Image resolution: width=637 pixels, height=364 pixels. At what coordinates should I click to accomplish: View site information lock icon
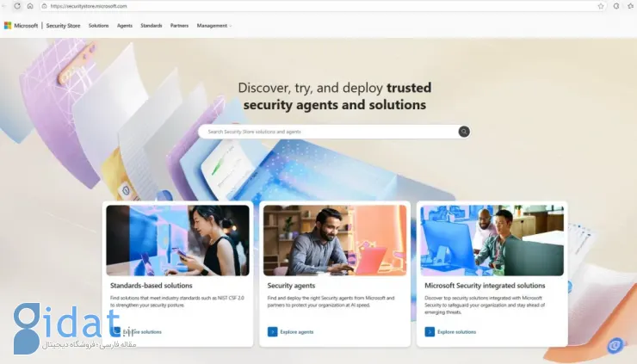coord(44,6)
